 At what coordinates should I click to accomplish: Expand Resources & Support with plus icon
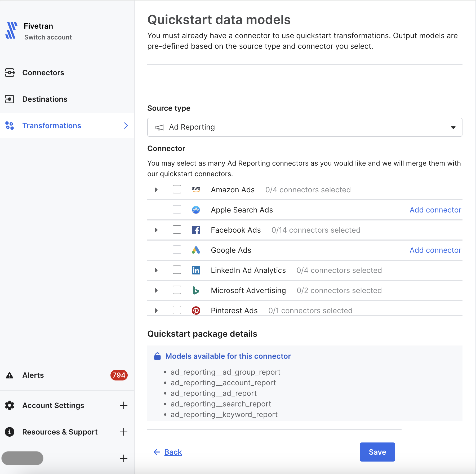[123, 432]
